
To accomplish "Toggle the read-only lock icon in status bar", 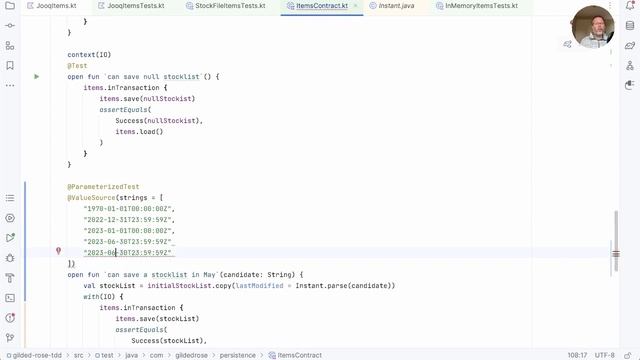I will click(x=628, y=355).
